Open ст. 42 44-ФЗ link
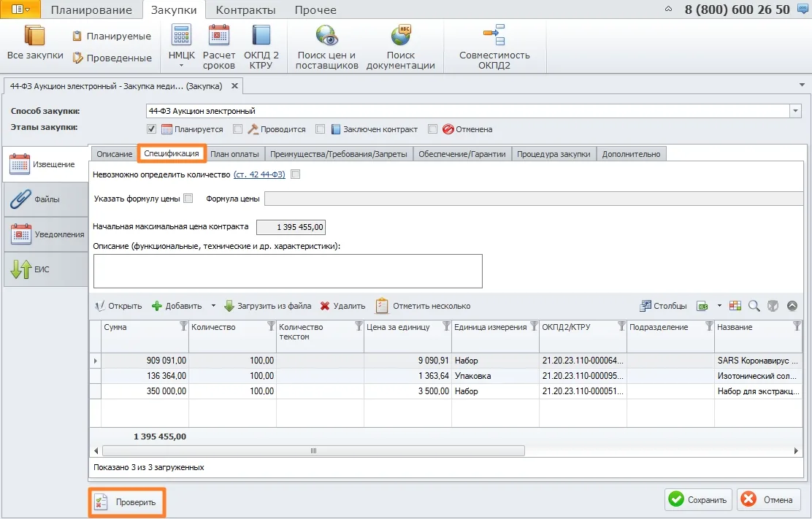 (259, 174)
